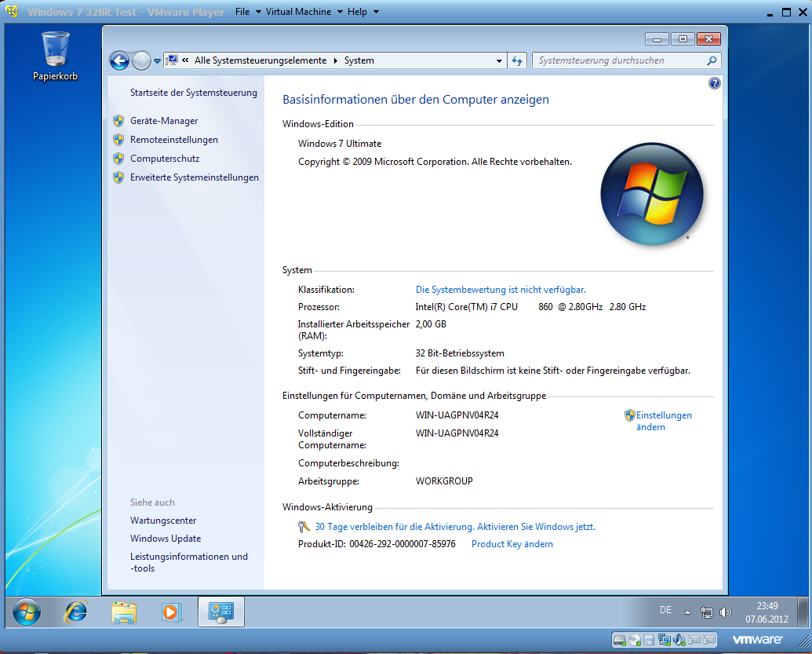Click the magnifier icon in the search box
812x654 pixels.
(x=712, y=60)
